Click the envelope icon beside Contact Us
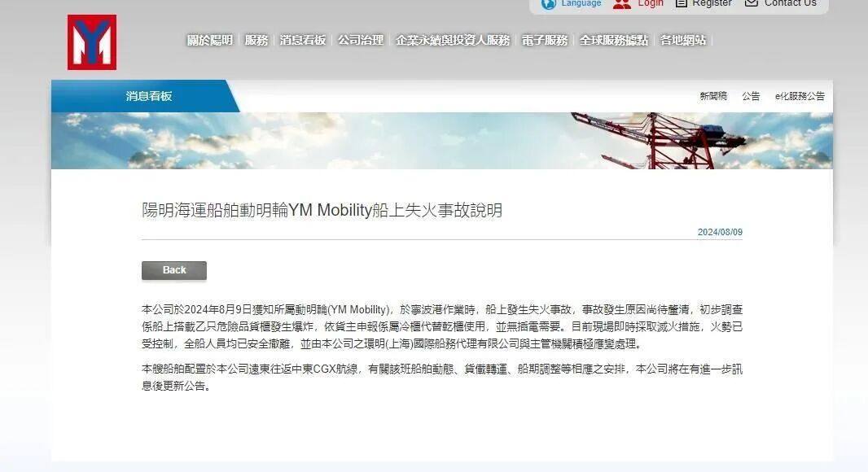 click(752, 3)
